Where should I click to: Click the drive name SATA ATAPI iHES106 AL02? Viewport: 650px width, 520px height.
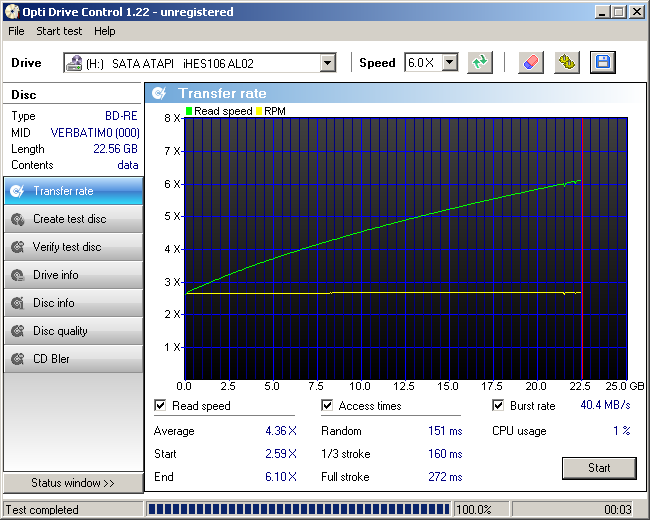point(183,63)
